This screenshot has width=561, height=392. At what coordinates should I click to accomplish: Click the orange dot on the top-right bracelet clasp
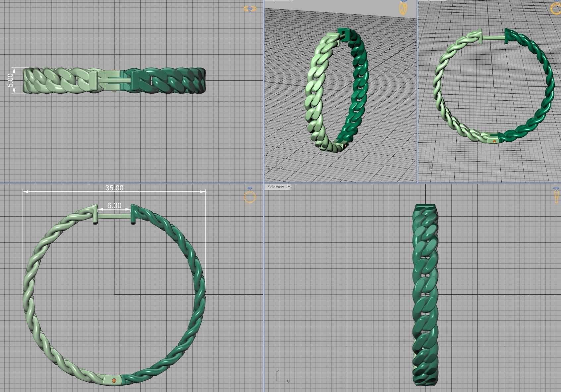(x=495, y=140)
